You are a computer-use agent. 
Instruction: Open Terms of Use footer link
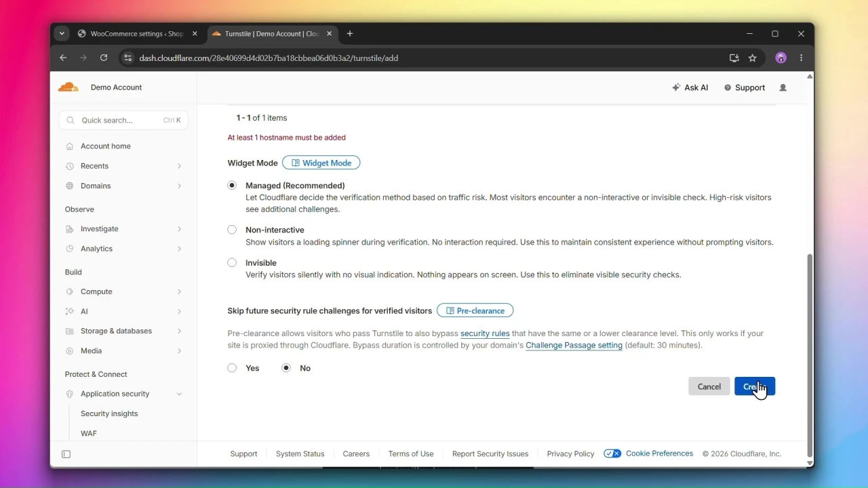pyautogui.click(x=411, y=454)
